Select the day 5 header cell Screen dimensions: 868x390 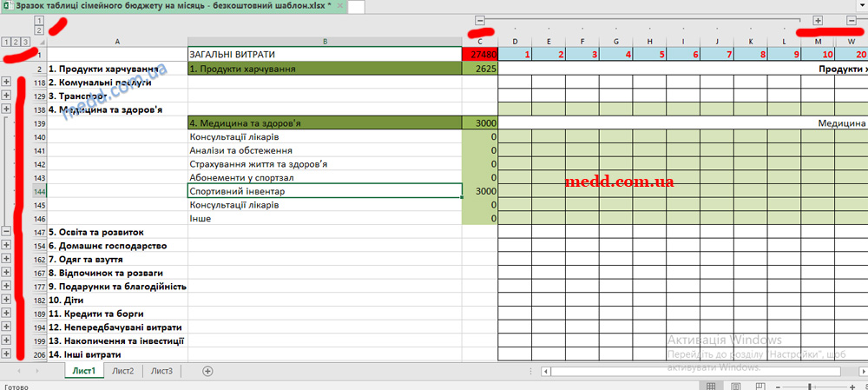(650, 55)
